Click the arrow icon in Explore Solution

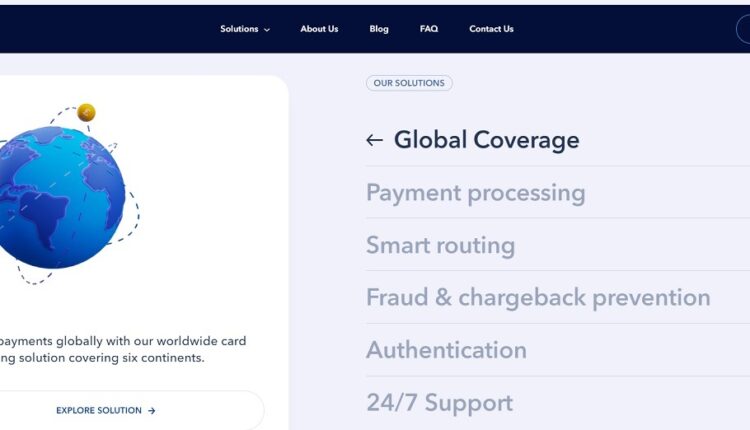pos(152,410)
